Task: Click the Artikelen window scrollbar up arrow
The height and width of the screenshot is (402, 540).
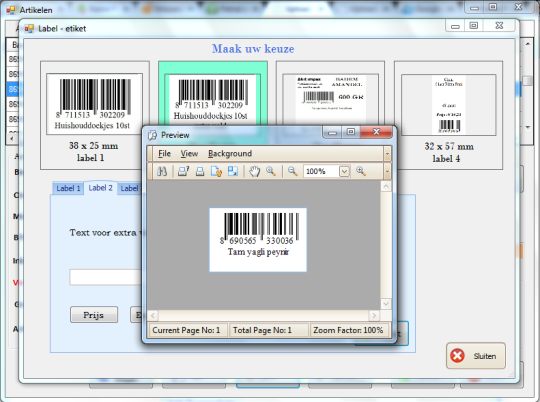Action: pyautogui.click(x=528, y=44)
